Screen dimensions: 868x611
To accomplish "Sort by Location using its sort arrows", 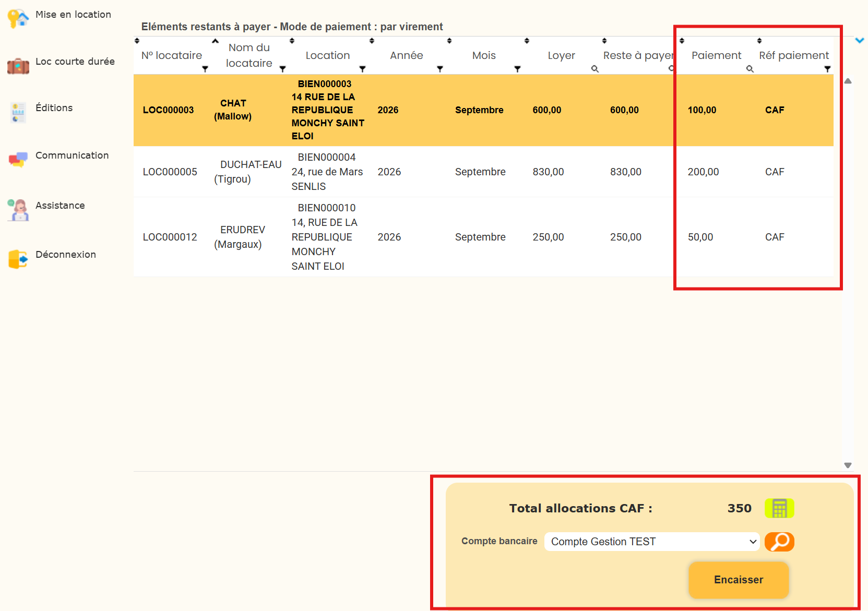I will [292, 41].
